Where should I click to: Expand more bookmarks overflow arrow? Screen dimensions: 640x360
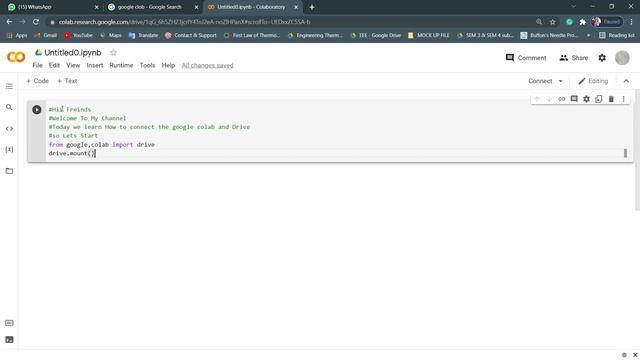(x=588, y=36)
